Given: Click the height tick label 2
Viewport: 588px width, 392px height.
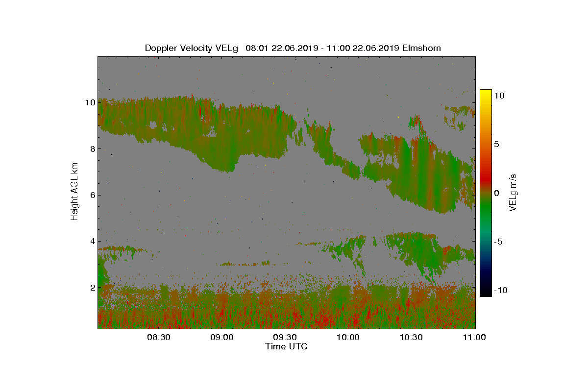Looking at the screenshot, I should pos(92,287).
